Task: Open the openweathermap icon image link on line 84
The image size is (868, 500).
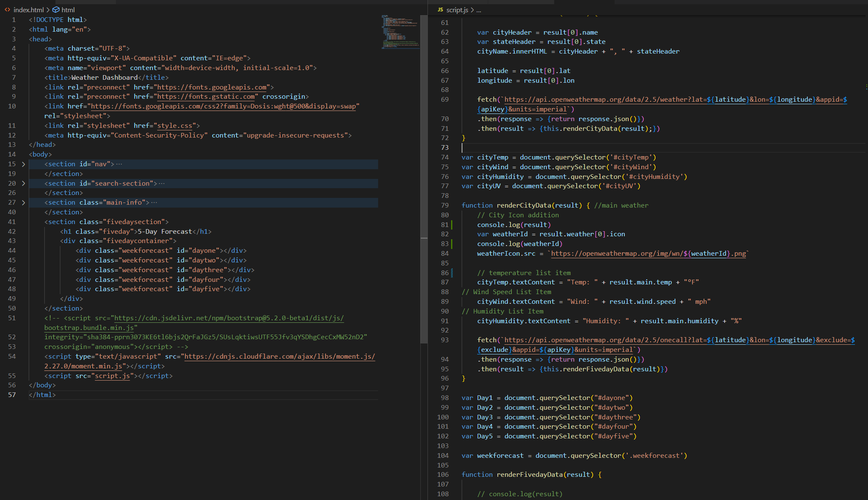Action: click(649, 254)
